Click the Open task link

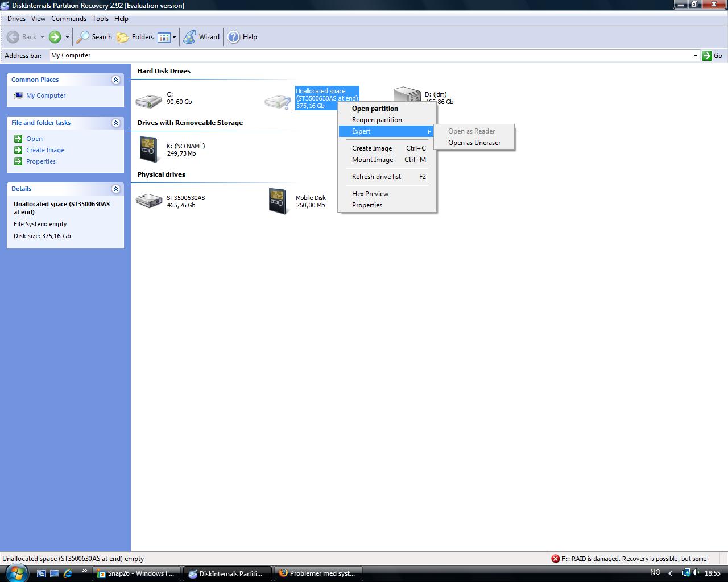[34, 139]
